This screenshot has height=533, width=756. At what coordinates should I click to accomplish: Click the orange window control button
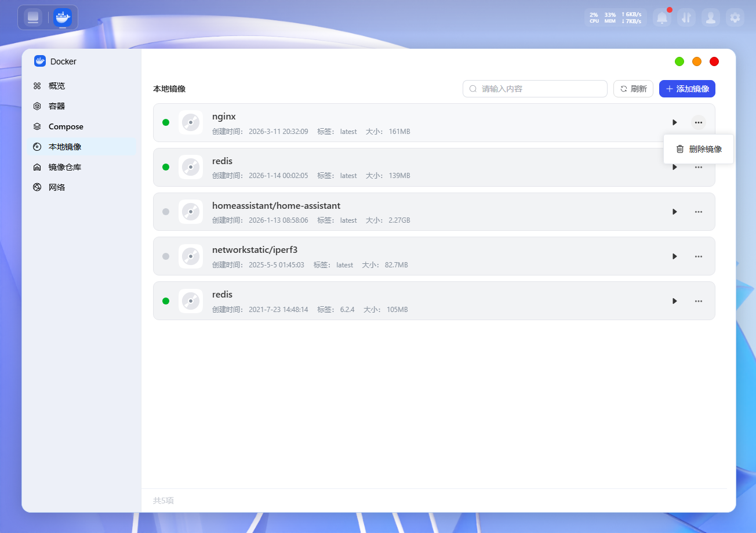pos(697,61)
